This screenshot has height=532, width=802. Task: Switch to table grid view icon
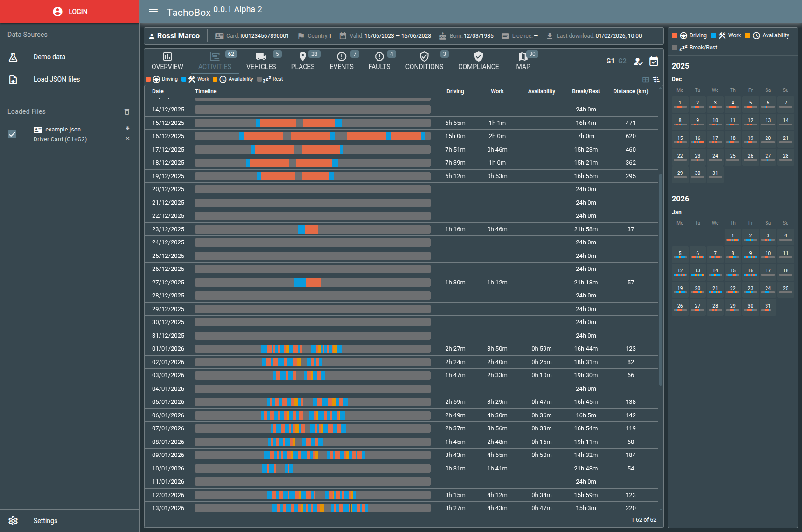645,80
